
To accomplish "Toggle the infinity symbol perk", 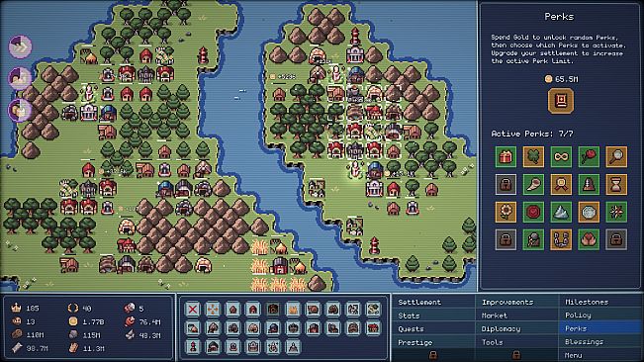I will click(561, 157).
